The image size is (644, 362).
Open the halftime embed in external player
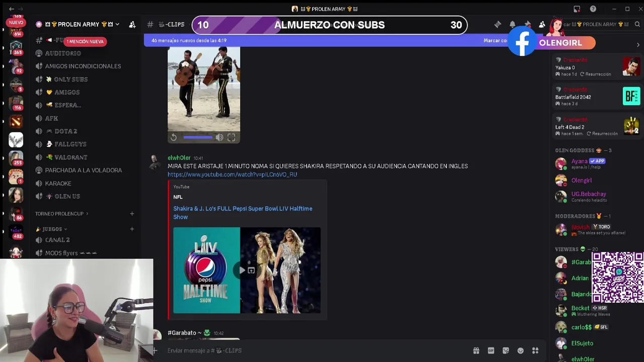[x=251, y=270]
